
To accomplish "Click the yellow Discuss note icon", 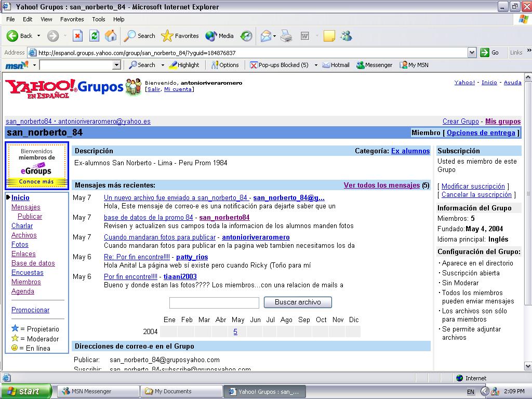I will tap(329, 36).
